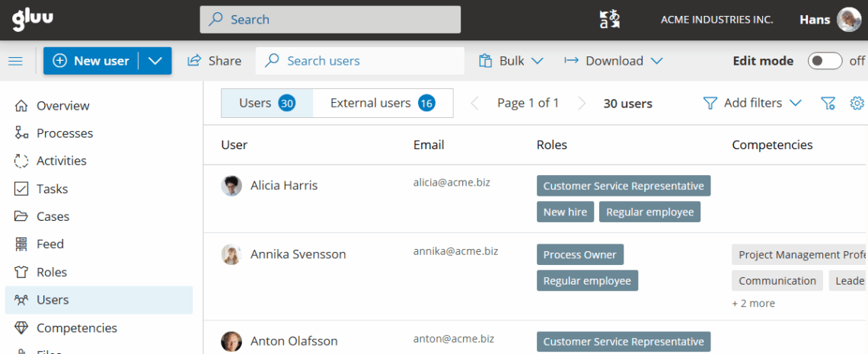Open the language translation icon
Image resolution: width=868 pixels, height=354 pixels.
(x=609, y=20)
